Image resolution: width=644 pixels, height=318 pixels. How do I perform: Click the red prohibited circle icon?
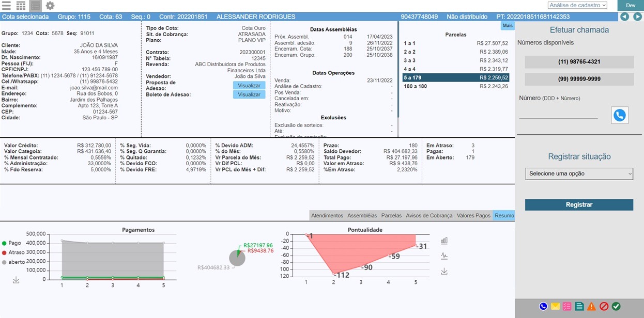[604, 307]
